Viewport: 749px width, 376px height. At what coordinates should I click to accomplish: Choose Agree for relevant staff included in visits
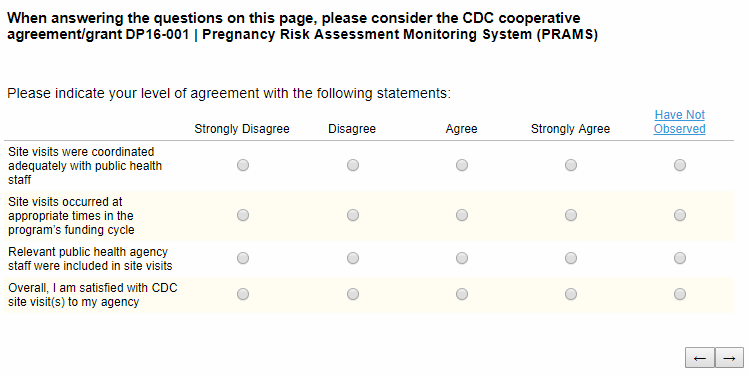pyautogui.click(x=462, y=258)
